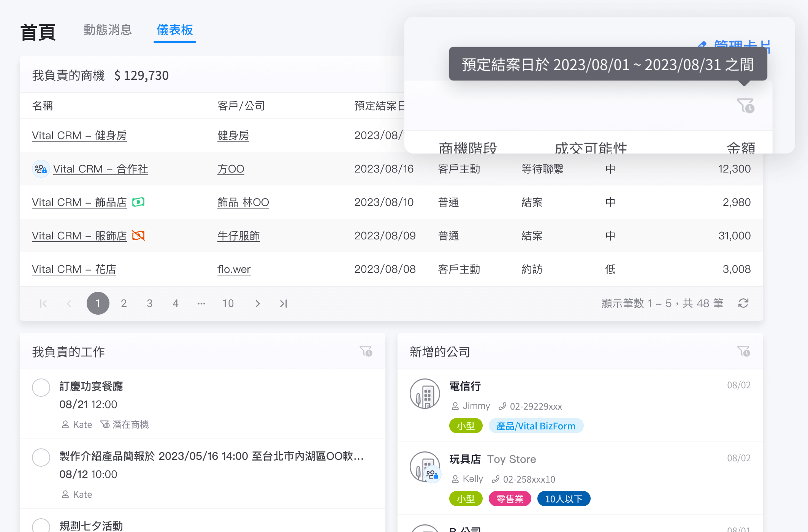Mark 規劃七夕活動 task as complete
The image size is (808, 532).
[x=41, y=526]
